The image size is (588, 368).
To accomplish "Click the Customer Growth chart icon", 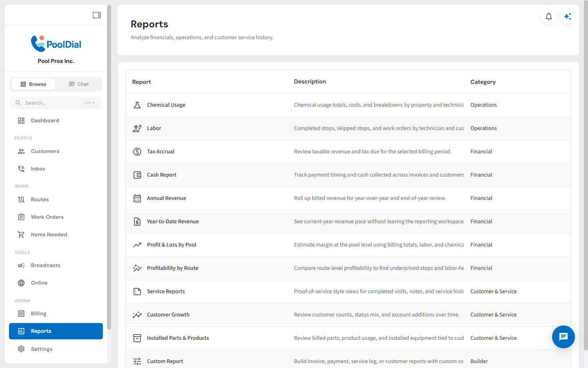I will (x=137, y=315).
